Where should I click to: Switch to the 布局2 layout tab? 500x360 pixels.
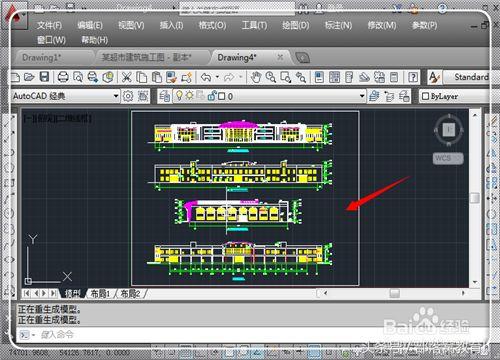click(x=130, y=294)
